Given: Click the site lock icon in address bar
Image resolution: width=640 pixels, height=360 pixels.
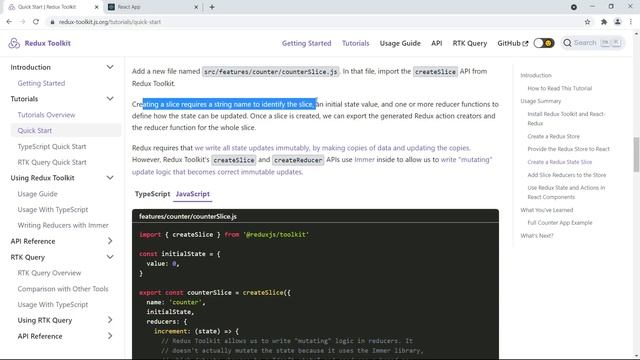Looking at the screenshot, I should click(52, 22).
